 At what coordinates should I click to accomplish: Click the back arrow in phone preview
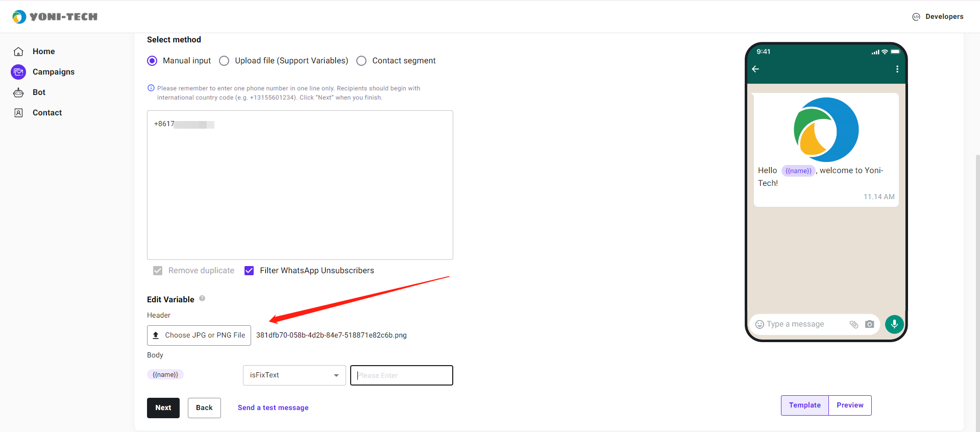point(755,69)
